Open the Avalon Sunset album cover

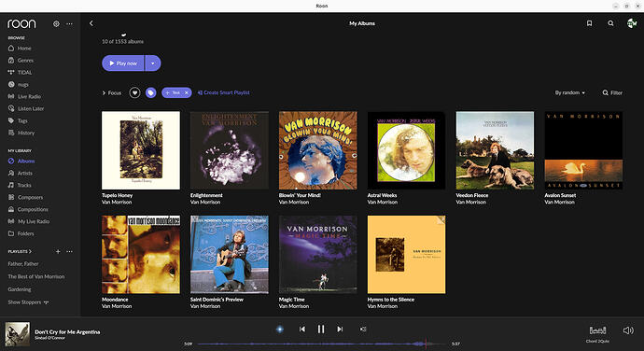(x=583, y=150)
